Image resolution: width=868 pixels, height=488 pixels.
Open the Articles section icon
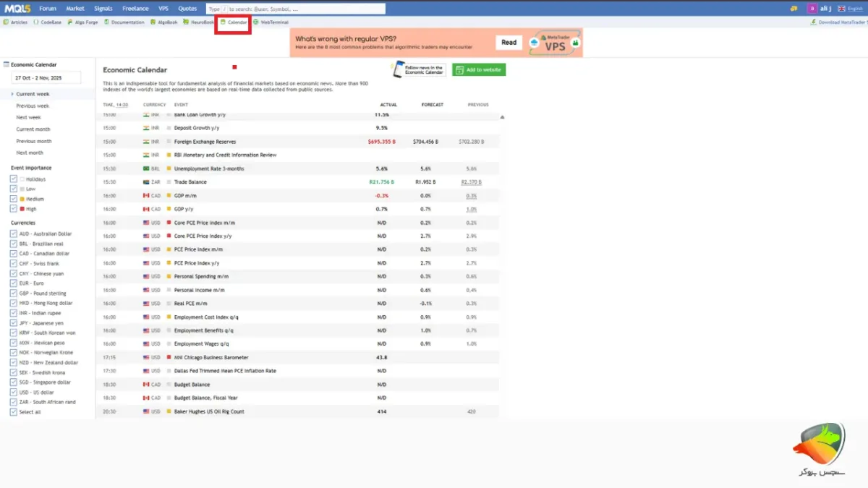pyautogui.click(x=7, y=22)
